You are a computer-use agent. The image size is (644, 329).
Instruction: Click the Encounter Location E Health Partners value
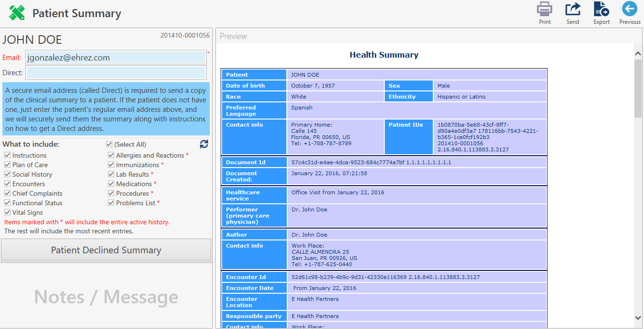coord(315,299)
